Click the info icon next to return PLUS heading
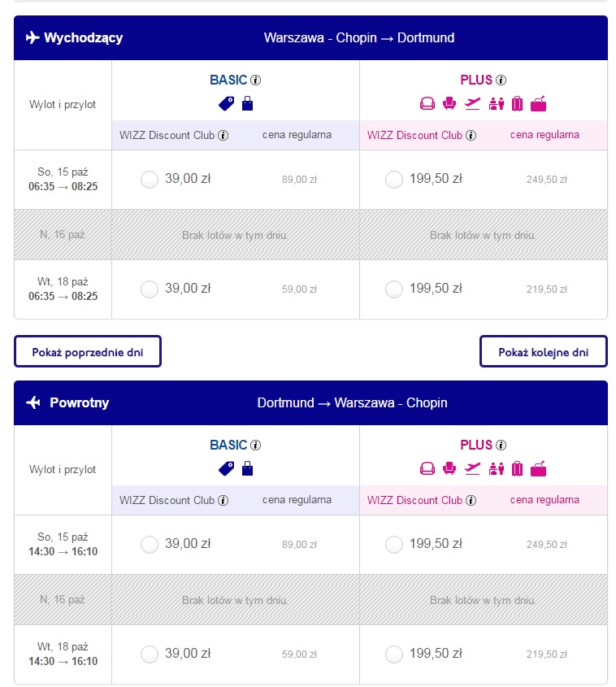This screenshot has width=616, height=687. tap(501, 446)
